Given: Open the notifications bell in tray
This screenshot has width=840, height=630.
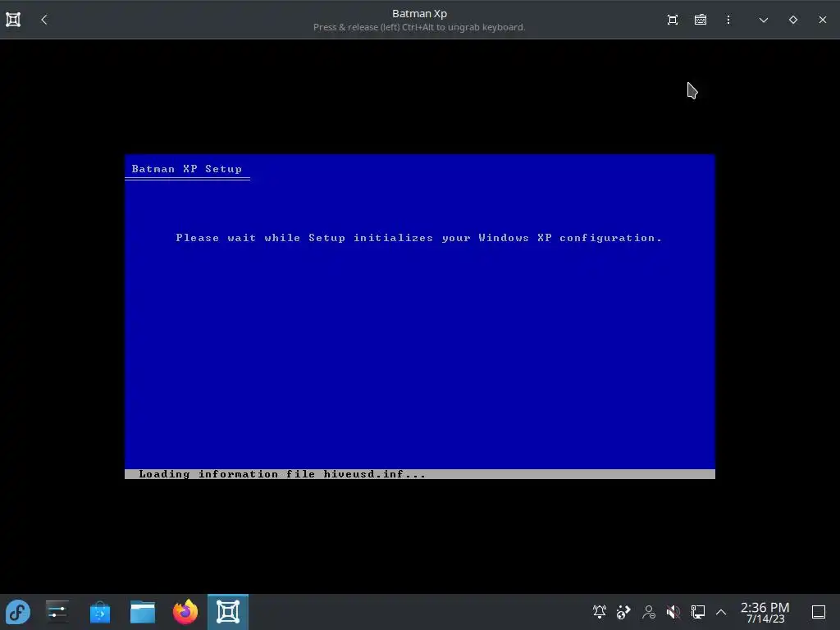Looking at the screenshot, I should [600, 611].
